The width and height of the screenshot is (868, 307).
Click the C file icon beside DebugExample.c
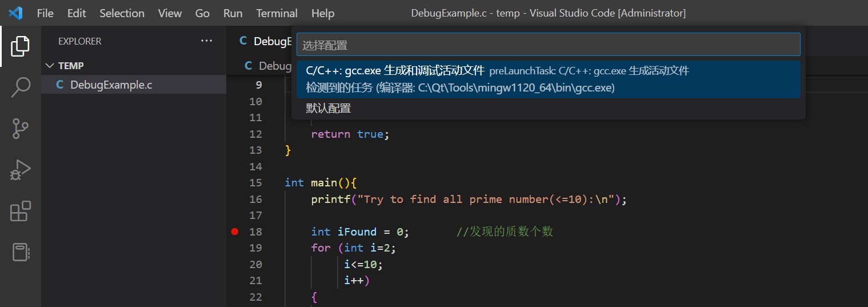(x=59, y=85)
